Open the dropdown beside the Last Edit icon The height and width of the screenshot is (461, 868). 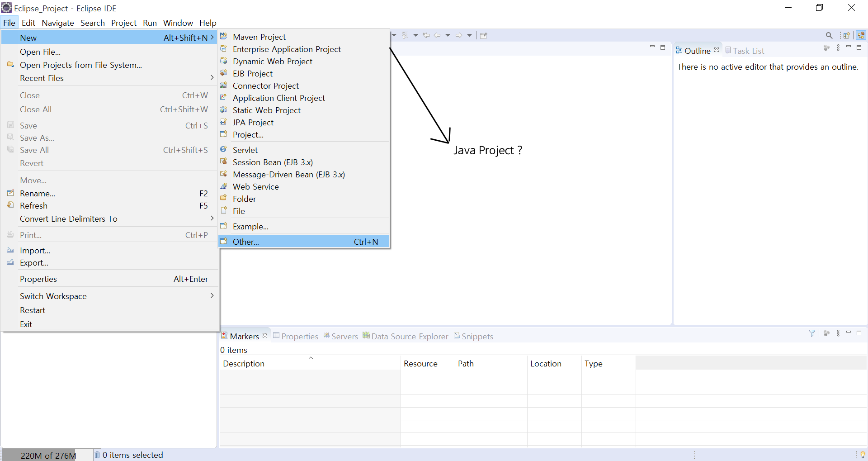(415, 35)
